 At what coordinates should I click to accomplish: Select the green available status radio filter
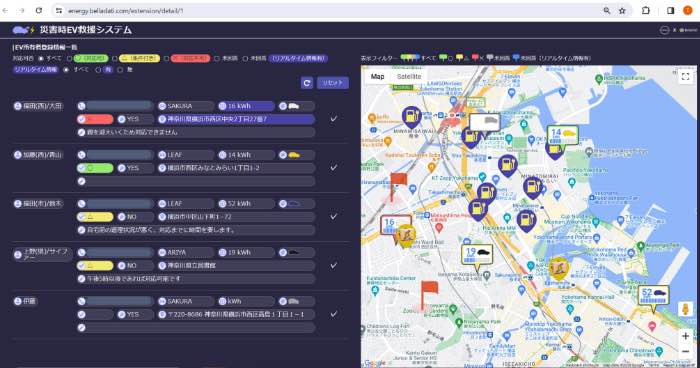(x=69, y=59)
